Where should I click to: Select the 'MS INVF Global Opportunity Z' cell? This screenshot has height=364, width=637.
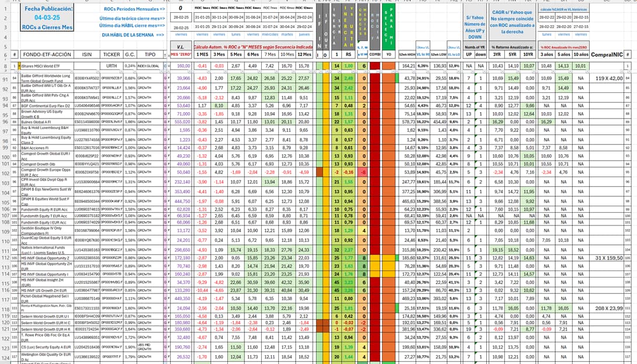coord(47,258)
